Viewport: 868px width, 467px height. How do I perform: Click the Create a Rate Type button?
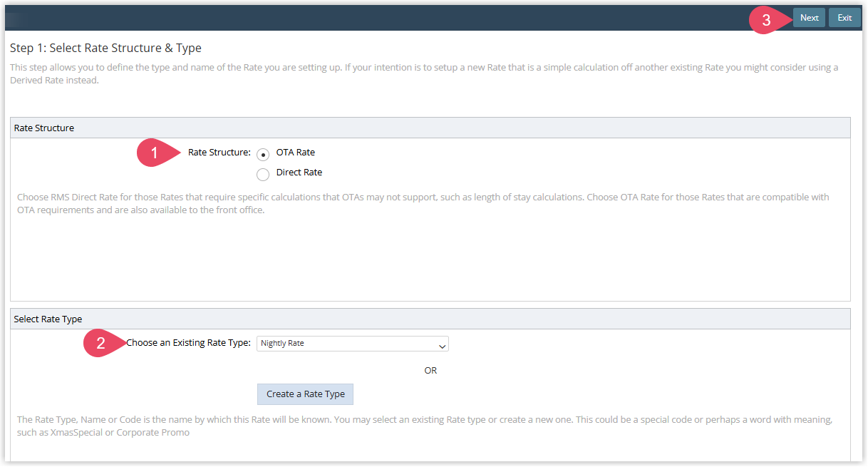(x=305, y=394)
